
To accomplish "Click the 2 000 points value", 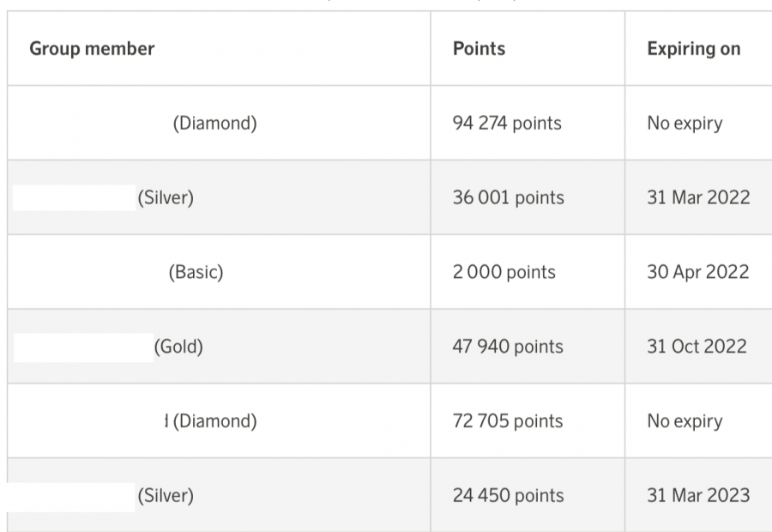I will (x=504, y=273).
